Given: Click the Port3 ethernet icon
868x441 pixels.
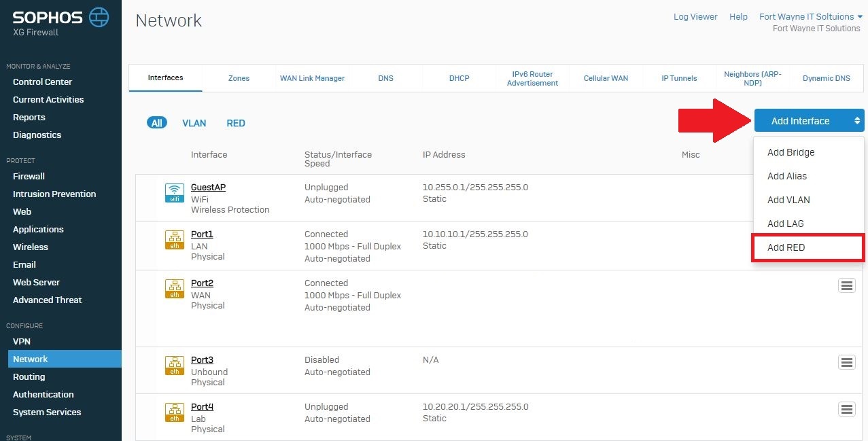Looking at the screenshot, I should tap(175, 365).
